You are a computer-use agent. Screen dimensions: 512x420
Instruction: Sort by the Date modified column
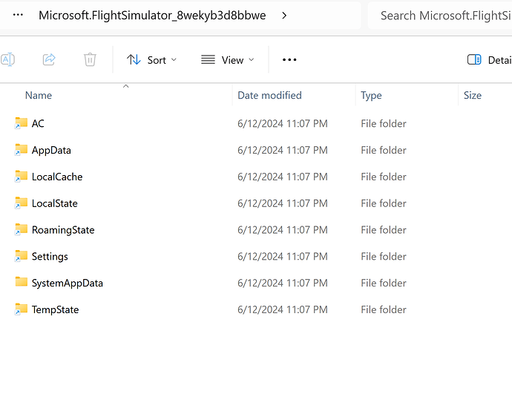(x=269, y=96)
